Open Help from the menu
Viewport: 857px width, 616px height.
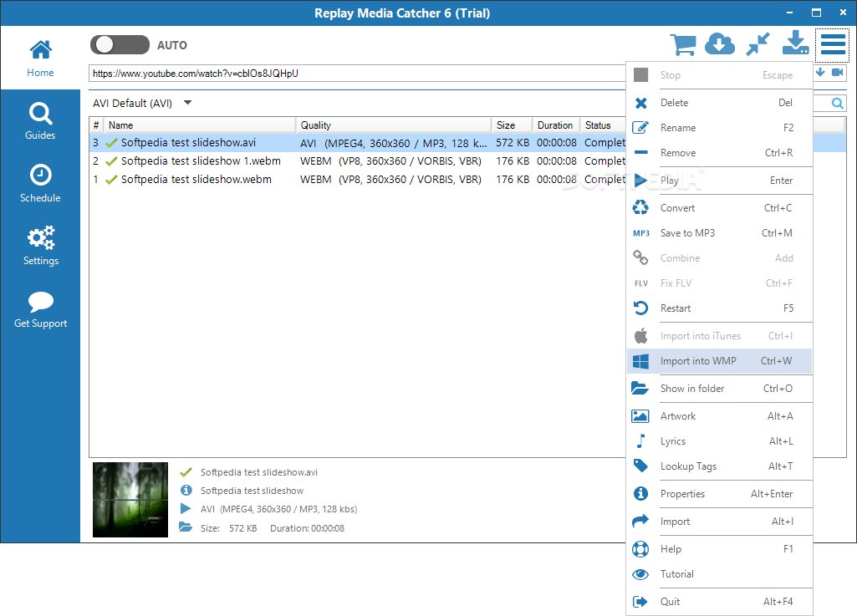pyautogui.click(x=719, y=549)
